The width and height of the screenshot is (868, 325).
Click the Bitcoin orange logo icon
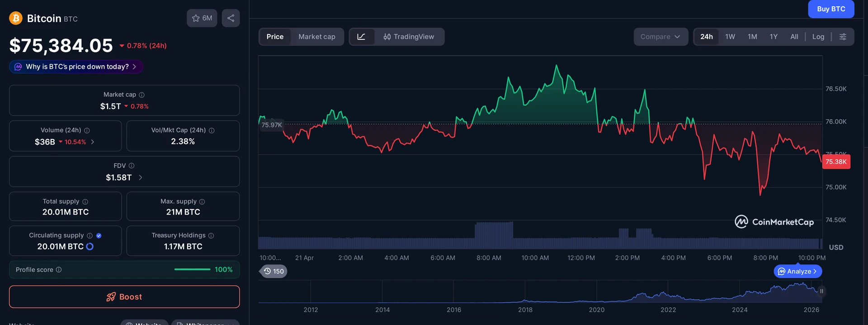click(x=16, y=18)
